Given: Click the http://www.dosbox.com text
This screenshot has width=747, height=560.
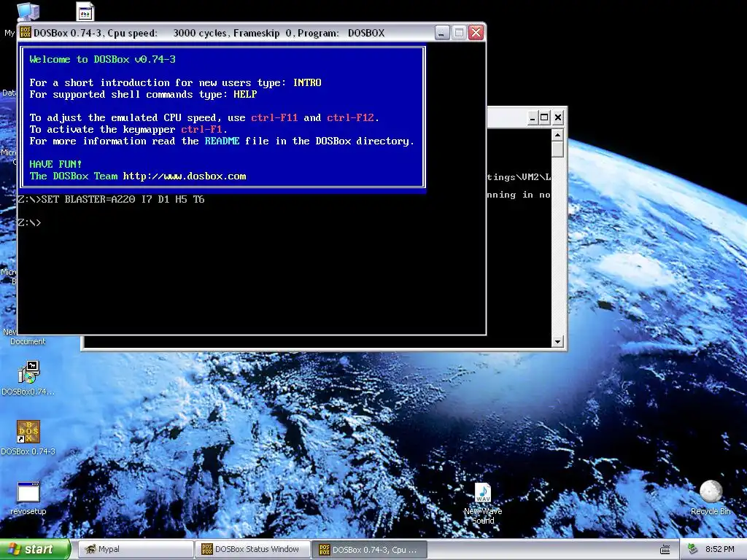Looking at the screenshot, I should [185, 176].
